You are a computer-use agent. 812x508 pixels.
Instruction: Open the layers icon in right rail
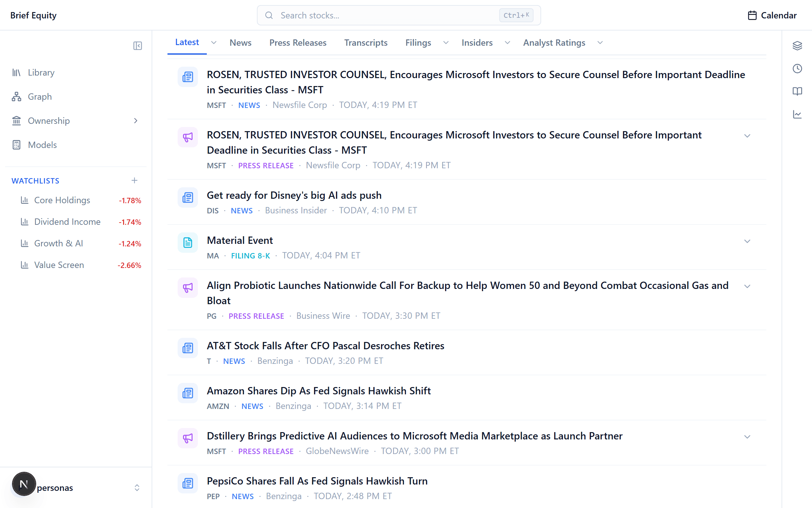click(797, 46)
